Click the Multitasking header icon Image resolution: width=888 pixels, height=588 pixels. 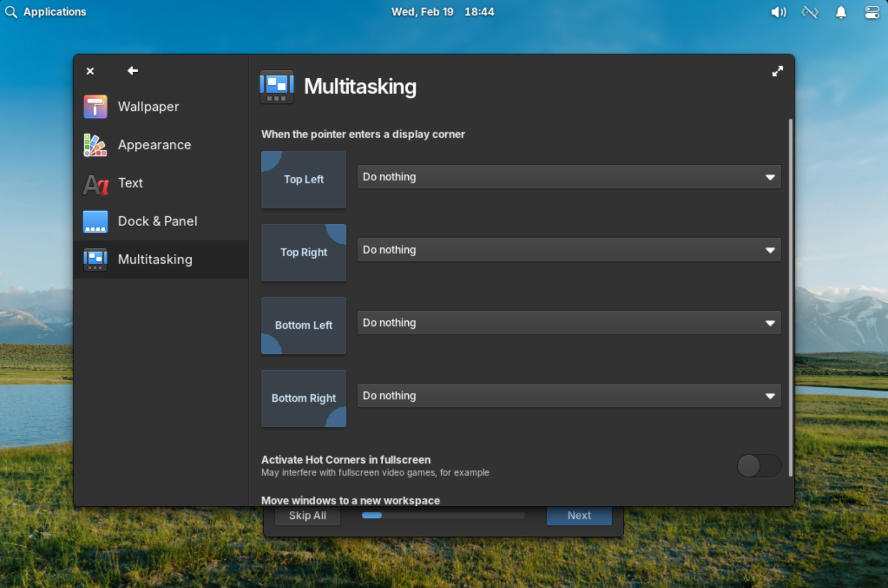(x=277, y=87)
